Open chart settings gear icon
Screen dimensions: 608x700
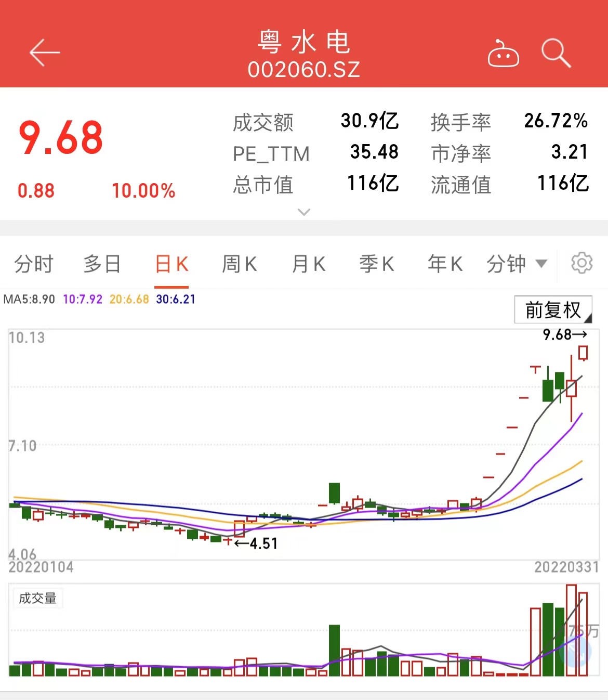point(581,263)
